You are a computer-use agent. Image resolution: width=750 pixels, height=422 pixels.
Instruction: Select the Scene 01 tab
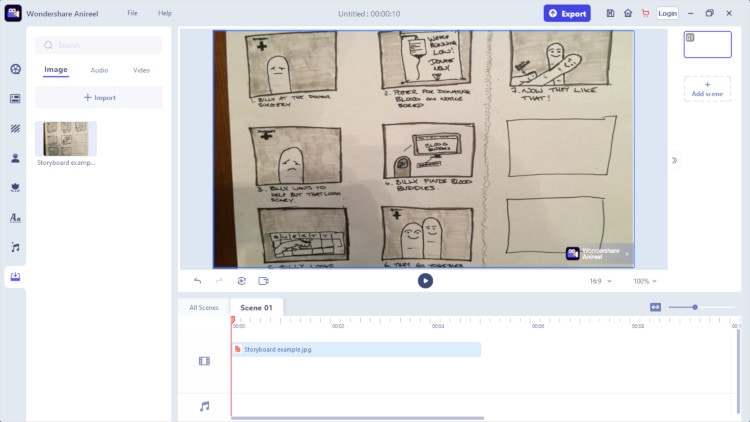coord(256,308)
